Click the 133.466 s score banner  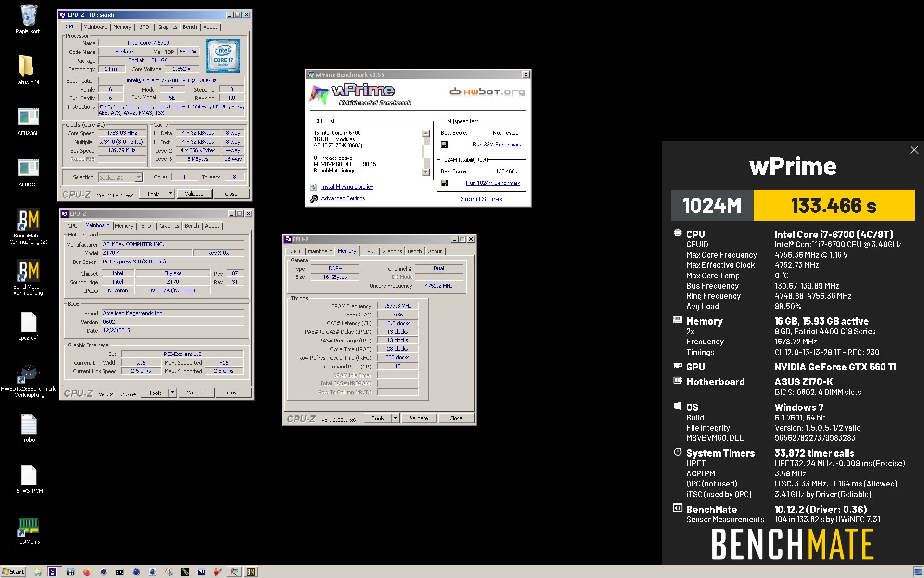tap(834, 205)
